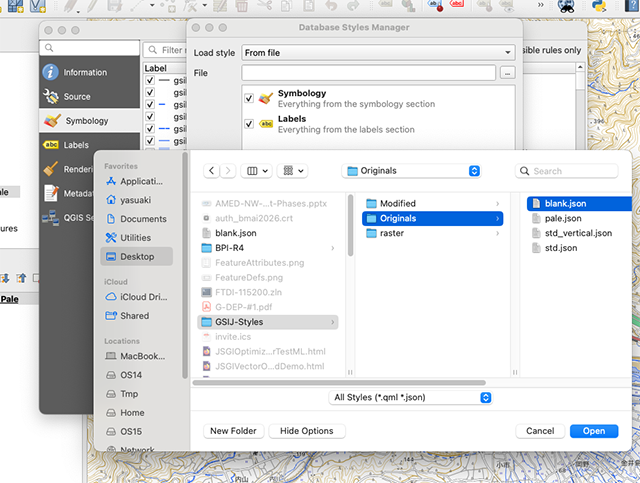Click the File path input field
The image size is (640, 483).
pos(369,73)
